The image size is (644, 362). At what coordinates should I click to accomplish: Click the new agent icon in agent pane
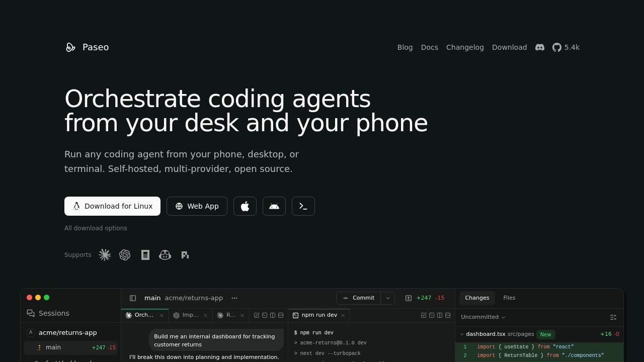[257, 315]
